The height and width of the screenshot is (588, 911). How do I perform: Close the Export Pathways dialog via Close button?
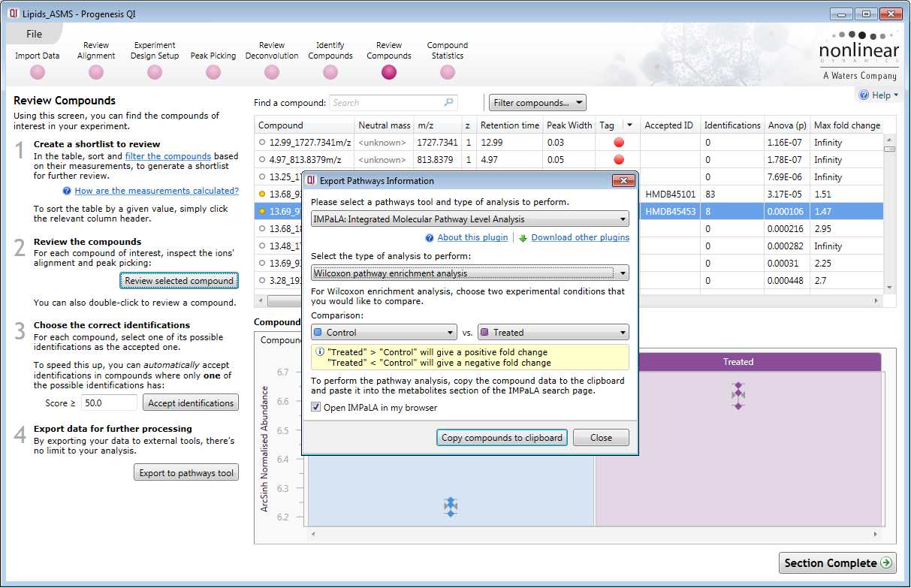coord(601,438)
